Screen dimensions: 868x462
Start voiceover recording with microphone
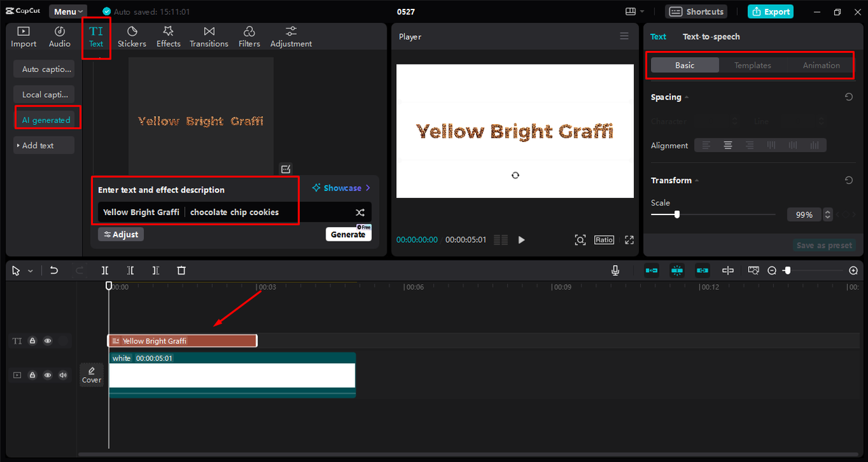coord(615,271)
